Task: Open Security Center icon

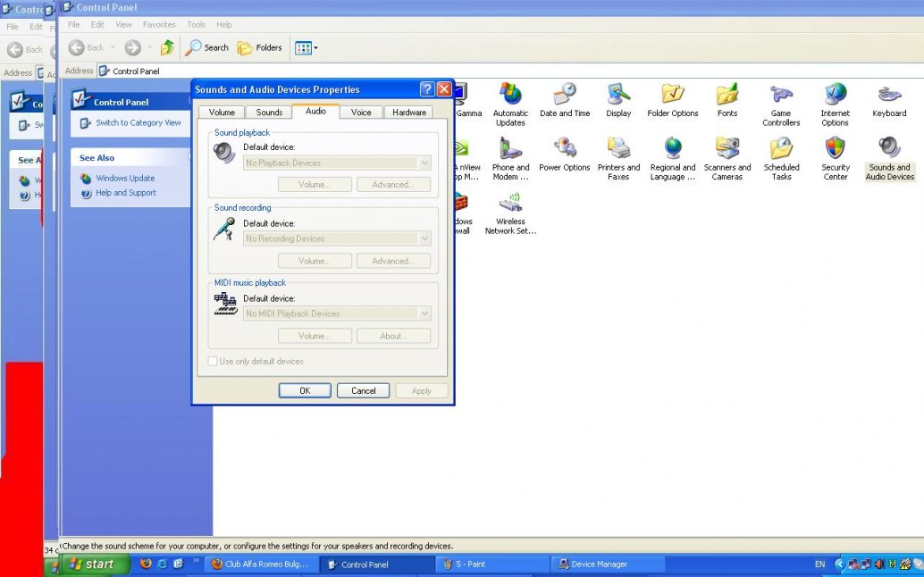Action: (x=836, y=149)
